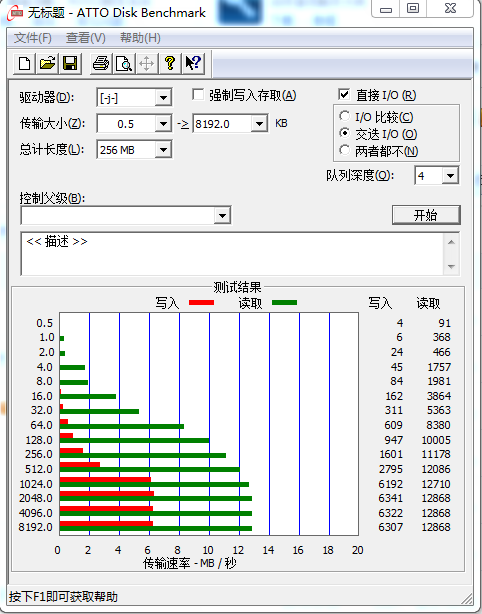Click the 12868 read value for 2048.0
Screen dimensions: 482x614
(x=436, y=498)
